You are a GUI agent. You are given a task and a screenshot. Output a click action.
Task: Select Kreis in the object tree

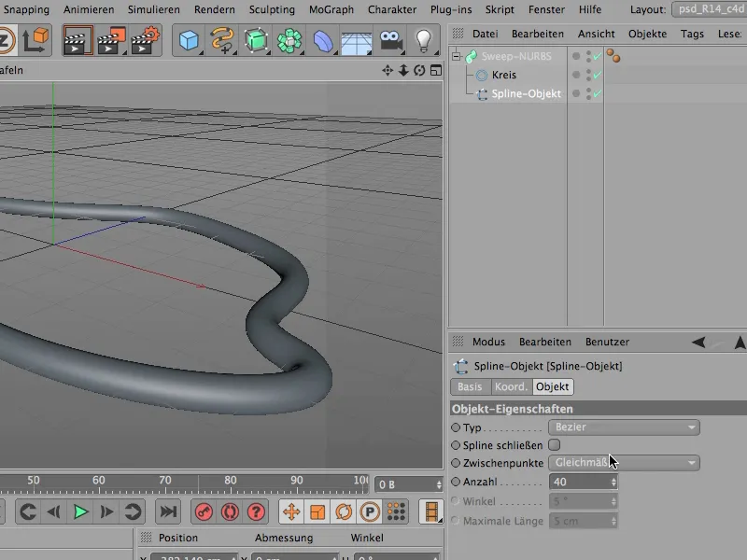point(503,75)
